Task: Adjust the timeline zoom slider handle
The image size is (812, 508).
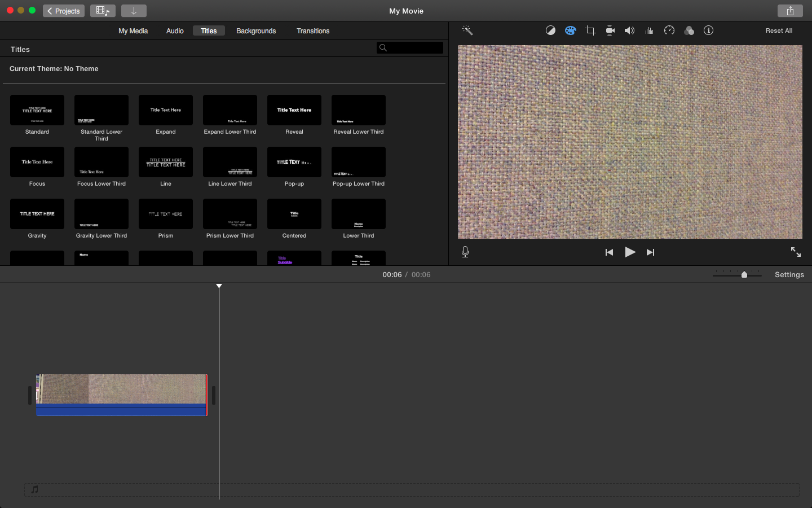Action: [744, 275]
